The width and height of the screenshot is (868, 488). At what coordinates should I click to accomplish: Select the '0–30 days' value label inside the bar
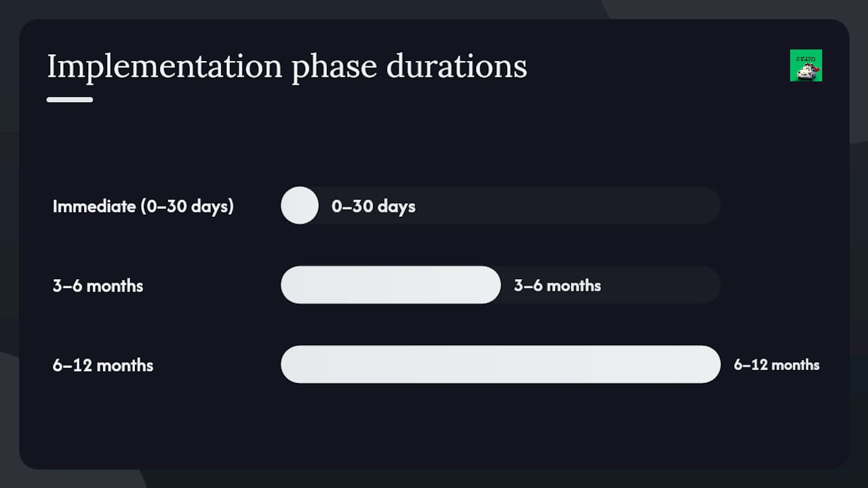click(374, 206)
